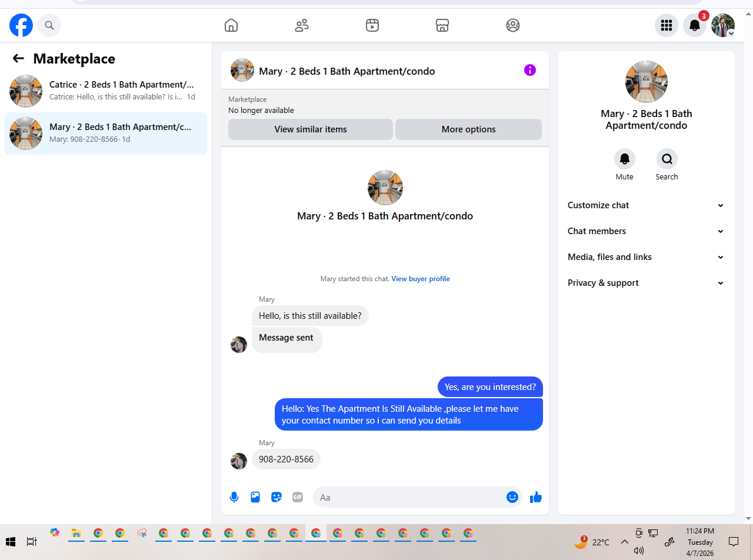This screenshot has height=560, width=753.
Task: Open the notifications bell with 3 badge
Action: click(695, 25)
